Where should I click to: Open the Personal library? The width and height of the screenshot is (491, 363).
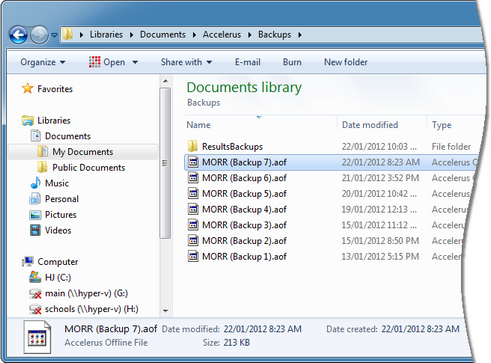(x=62, y=199)
